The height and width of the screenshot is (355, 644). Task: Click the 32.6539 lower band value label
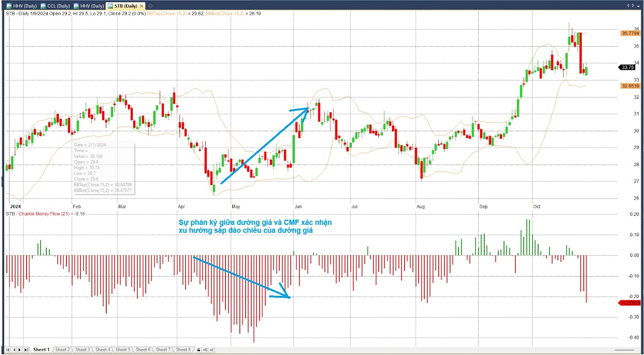[x=630, y=86]
